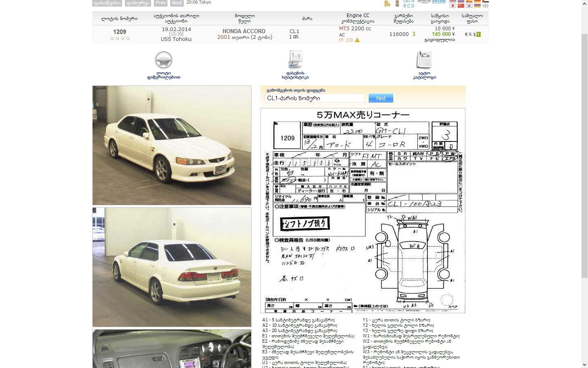Click the page scrollbar down arrow
Image resolution: width=588 pixels, height=368 pixels.
pos(584,364)
